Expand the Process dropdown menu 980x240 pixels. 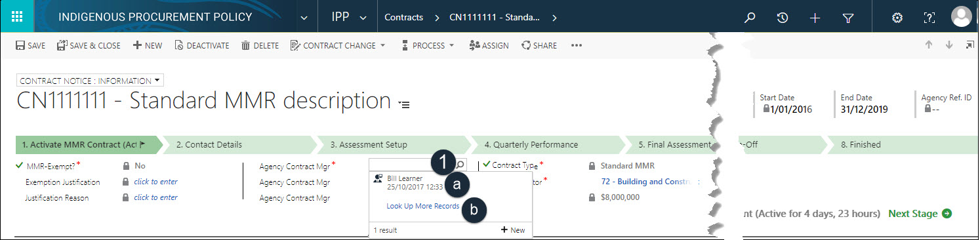(427, 46)
